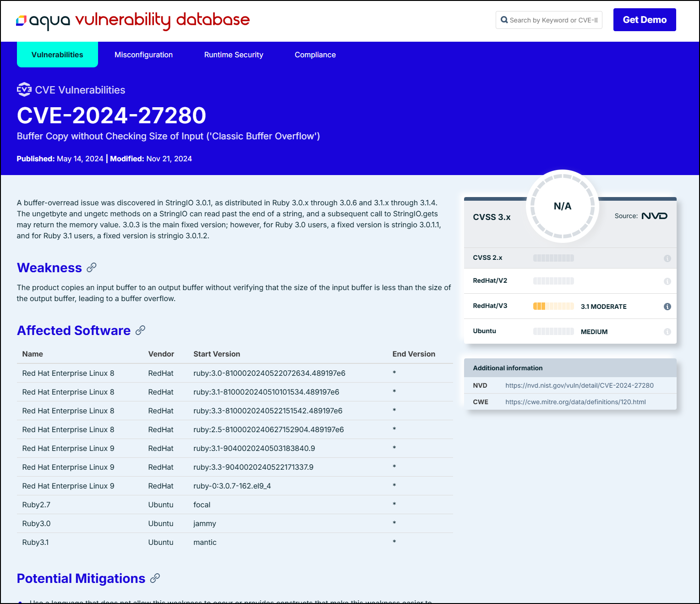Viewport: 700px width, 604px height.
Task: Click the Ubuntu row info icon
Action: pos(667,332)
